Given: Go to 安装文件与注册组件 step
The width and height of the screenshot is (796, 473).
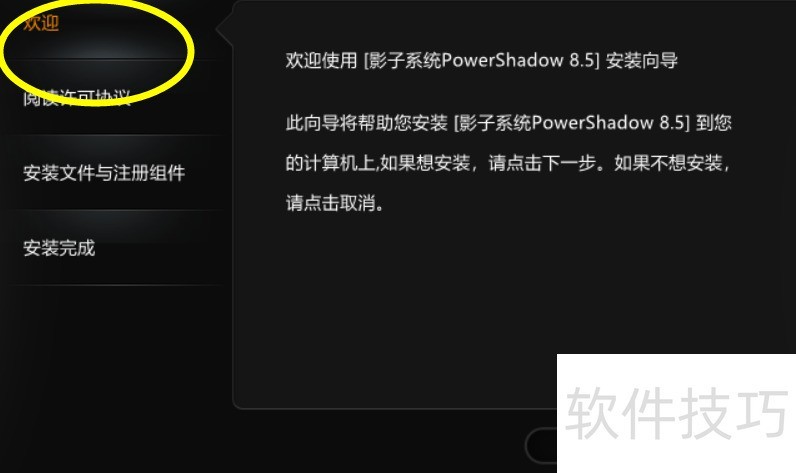Looking at the screenshot, I should click(104, 173).
